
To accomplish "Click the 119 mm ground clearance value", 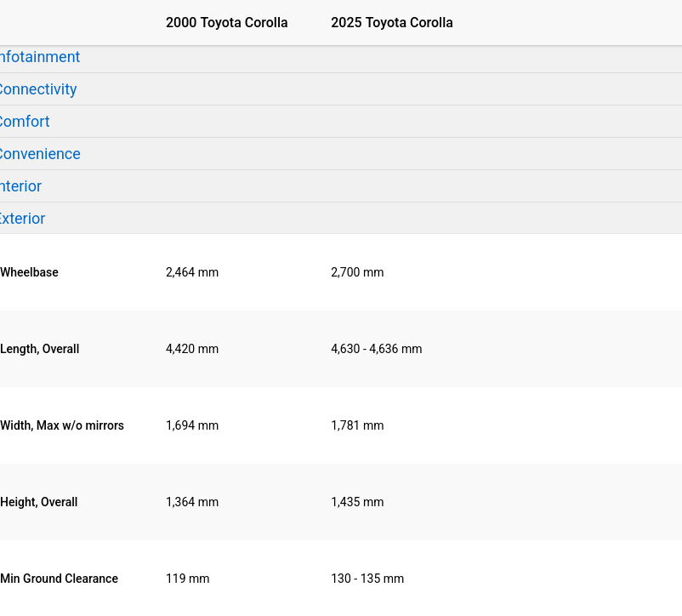I will tap(187, 579).
